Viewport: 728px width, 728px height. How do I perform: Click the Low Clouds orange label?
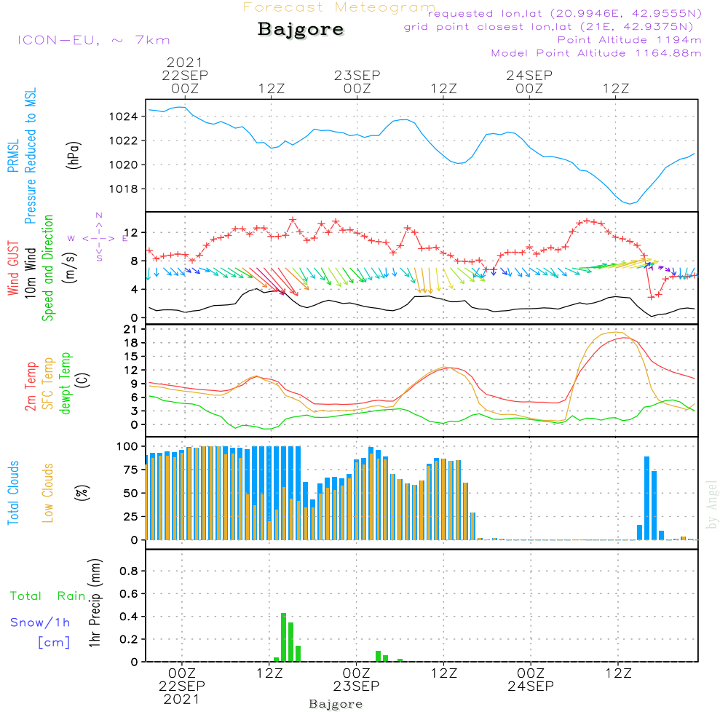pos(48,493)
